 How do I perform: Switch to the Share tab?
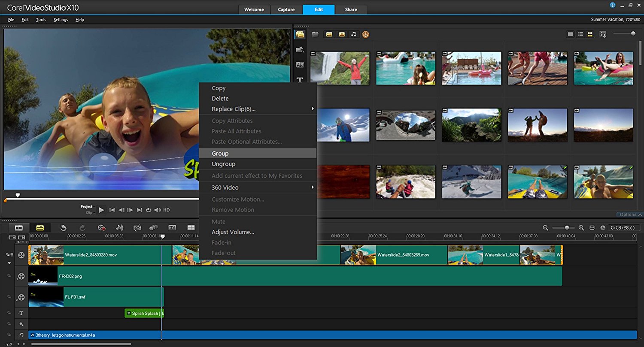351,9
